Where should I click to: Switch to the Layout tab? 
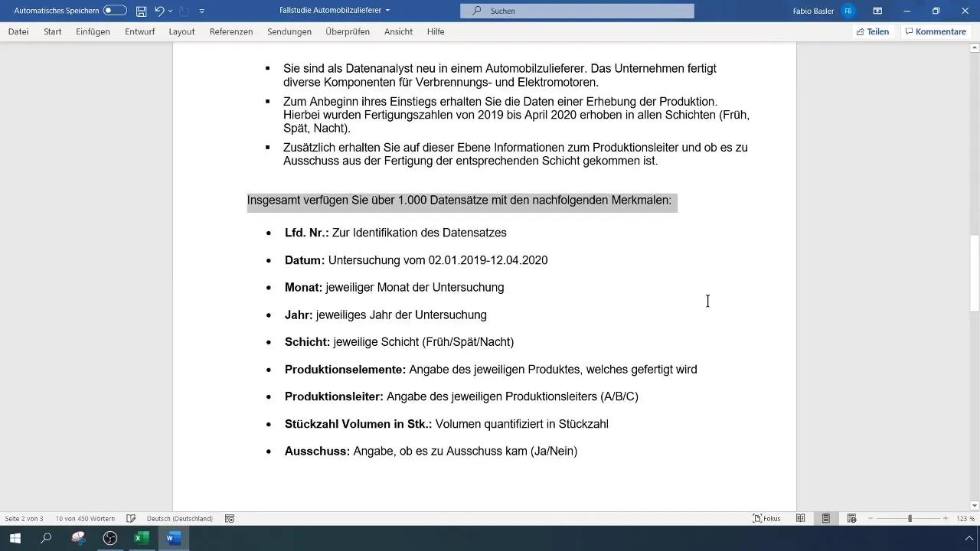click(181, 31)
